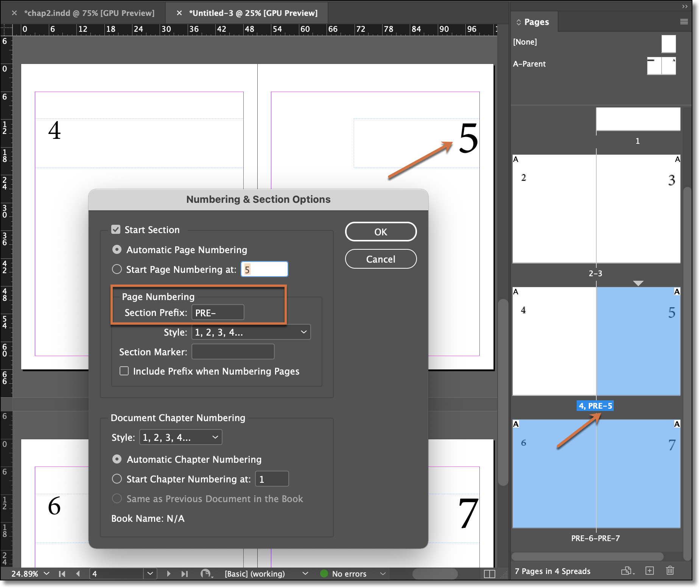Delete selected pages using trash icon

(670, 571)
